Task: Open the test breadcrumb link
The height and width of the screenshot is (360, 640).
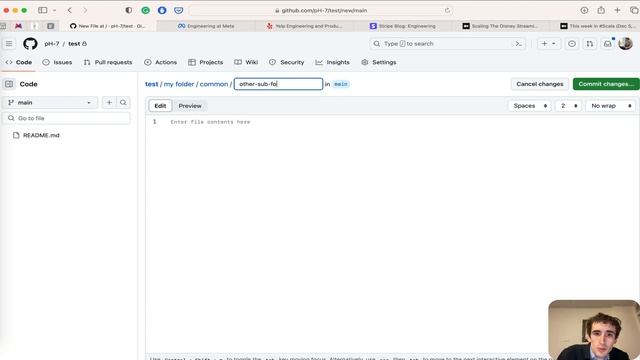Action: (x=151, y=84)
